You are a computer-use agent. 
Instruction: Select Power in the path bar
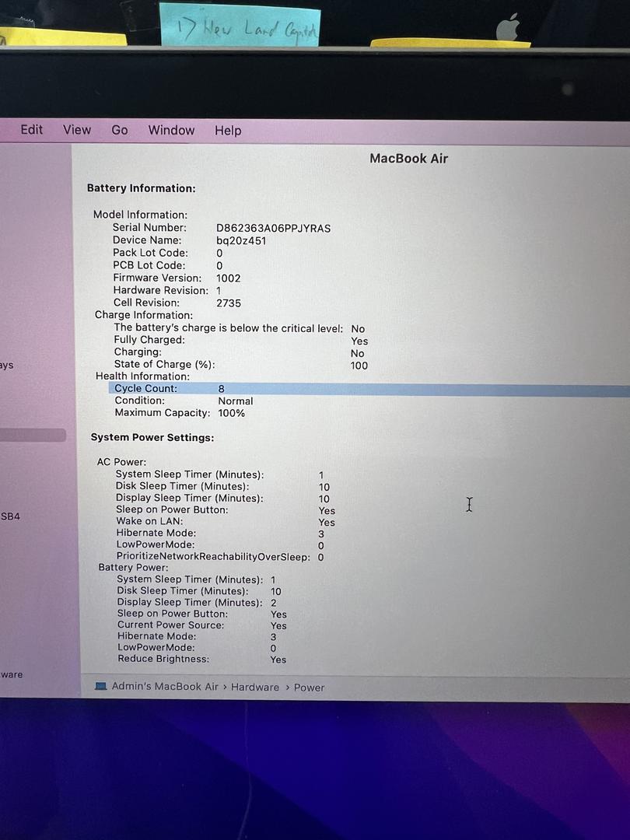pyautogui.click(x=309, y=688)
